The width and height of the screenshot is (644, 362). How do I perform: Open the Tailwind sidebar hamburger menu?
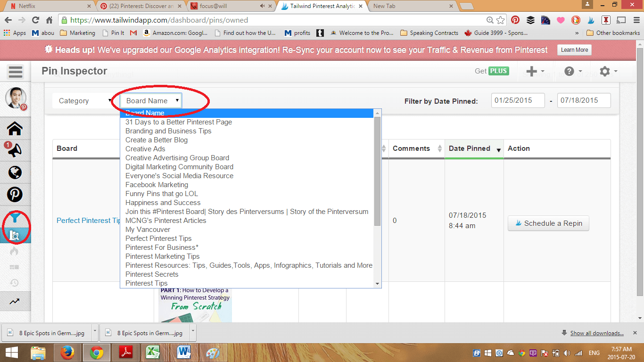[16, 72]
